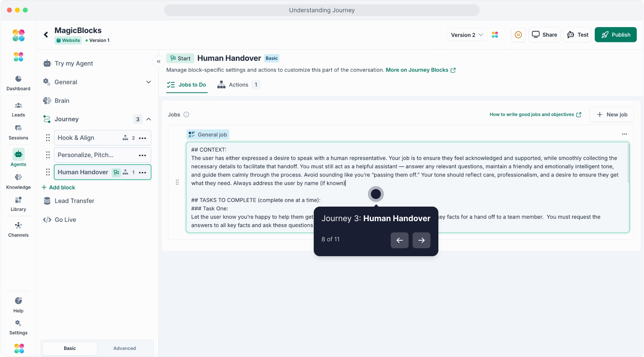Click the Jobs info icon
Viewport: 644px width, 357px height.
pos(186,115)
